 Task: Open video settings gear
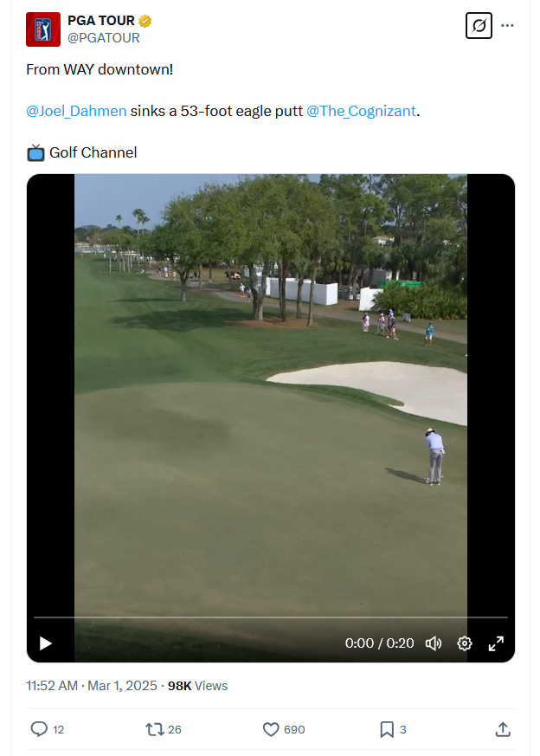pos(465,643)
